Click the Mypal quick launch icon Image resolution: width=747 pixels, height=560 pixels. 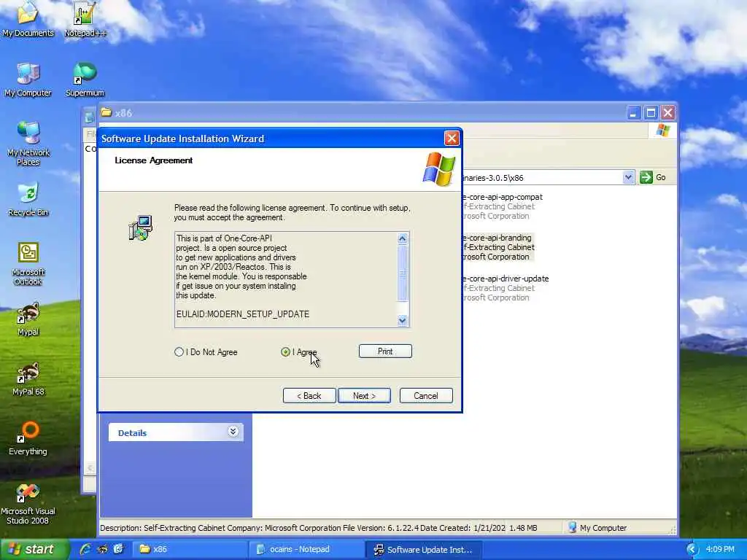tap(102, 549)
